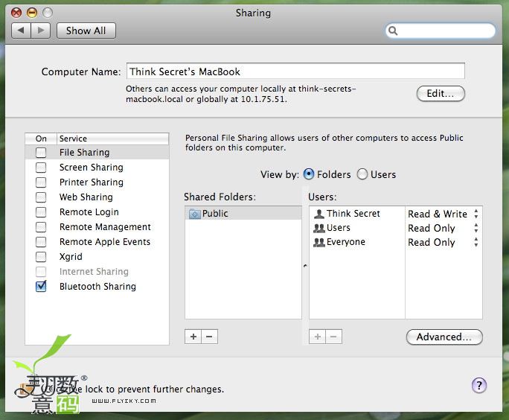Image resolution: width=509 pixels, height=420 pixels.
Task: Select the Web Sharing service row
Action: pyautogui.click(x=97, y=197)
